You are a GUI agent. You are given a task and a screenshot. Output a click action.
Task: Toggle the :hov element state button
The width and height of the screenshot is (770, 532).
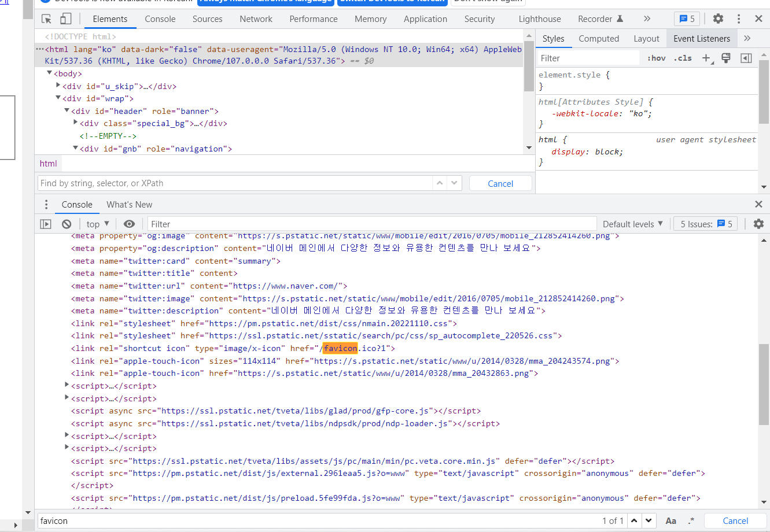657,58
